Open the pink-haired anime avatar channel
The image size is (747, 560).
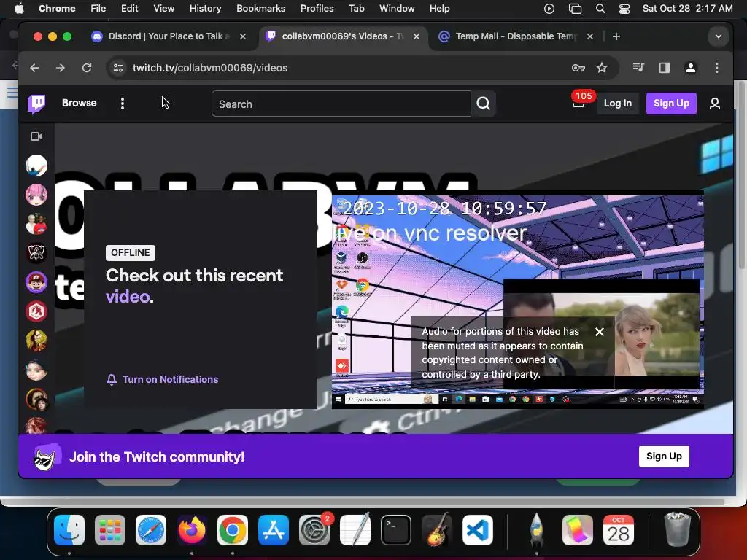[x=36, y=195]
